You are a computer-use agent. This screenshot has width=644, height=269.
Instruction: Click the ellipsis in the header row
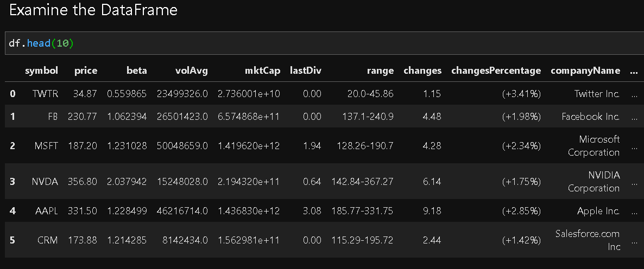click(x=634, y=72)
